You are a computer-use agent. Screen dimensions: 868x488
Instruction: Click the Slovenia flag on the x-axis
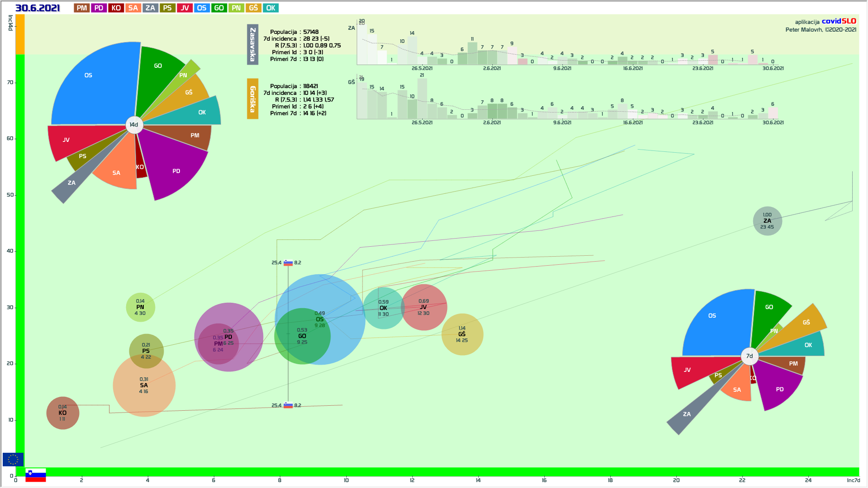click(x=36, y=475)
